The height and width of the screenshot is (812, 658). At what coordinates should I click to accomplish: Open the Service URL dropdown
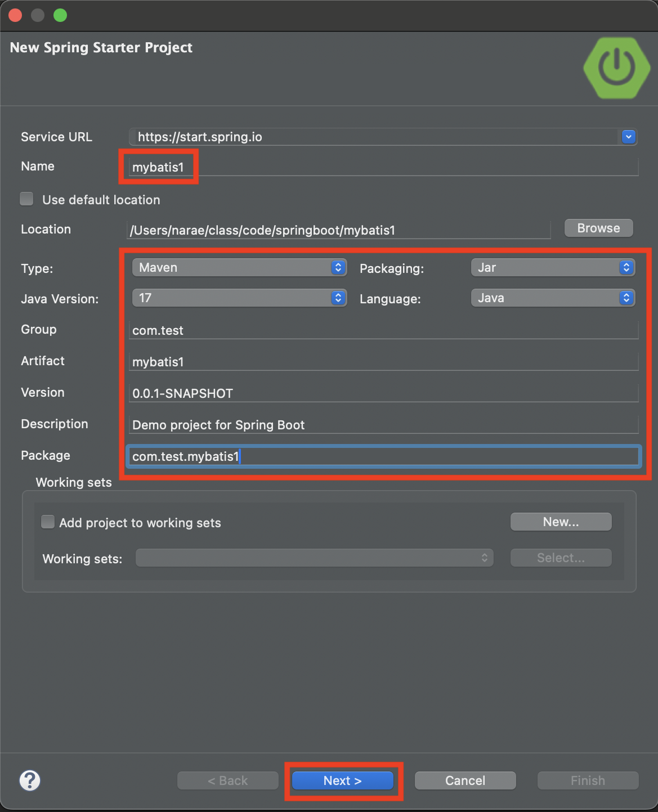coord(629,137)
